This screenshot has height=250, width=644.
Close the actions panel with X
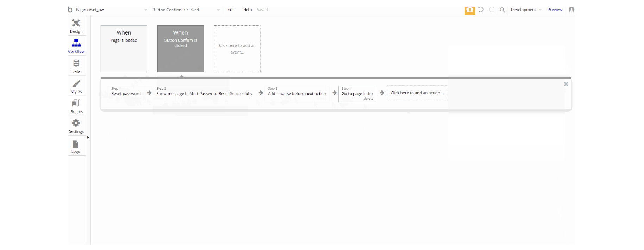[566, 84]
